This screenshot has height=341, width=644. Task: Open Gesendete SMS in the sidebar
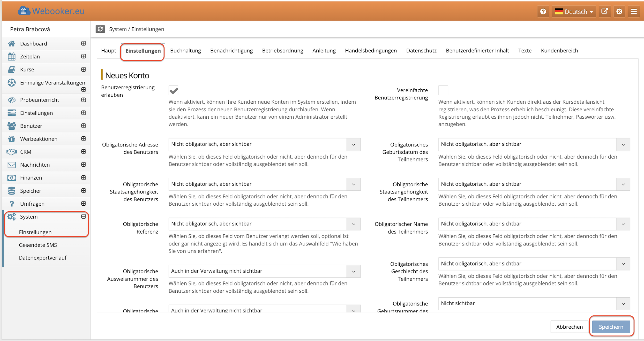pyautogui.click(x=38, y=245)
